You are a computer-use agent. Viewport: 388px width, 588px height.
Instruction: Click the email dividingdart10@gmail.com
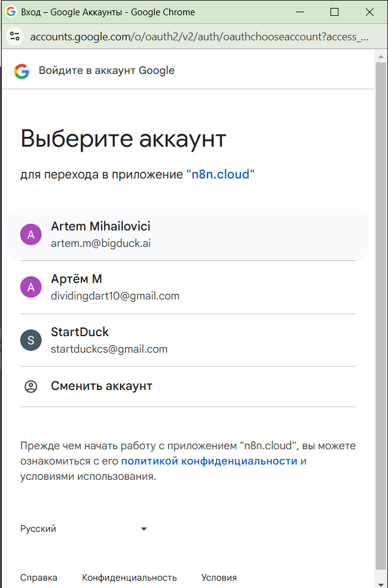(x=115, y=296)
